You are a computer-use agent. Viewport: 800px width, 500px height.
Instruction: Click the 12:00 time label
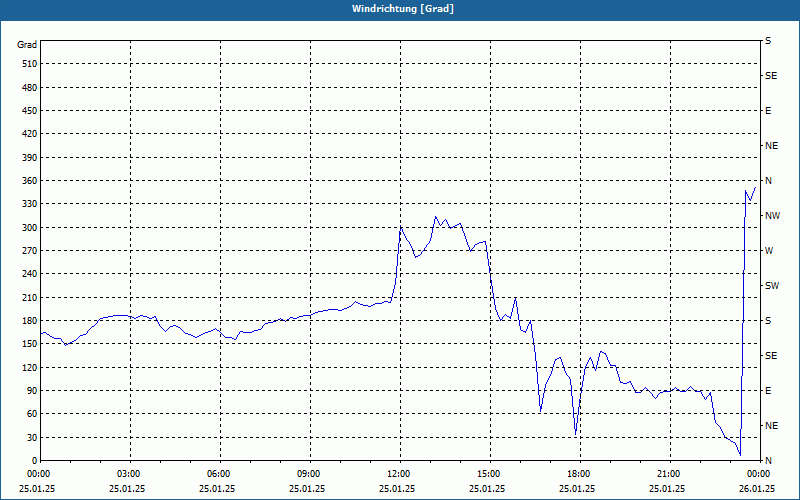click(x=397, y=474)
